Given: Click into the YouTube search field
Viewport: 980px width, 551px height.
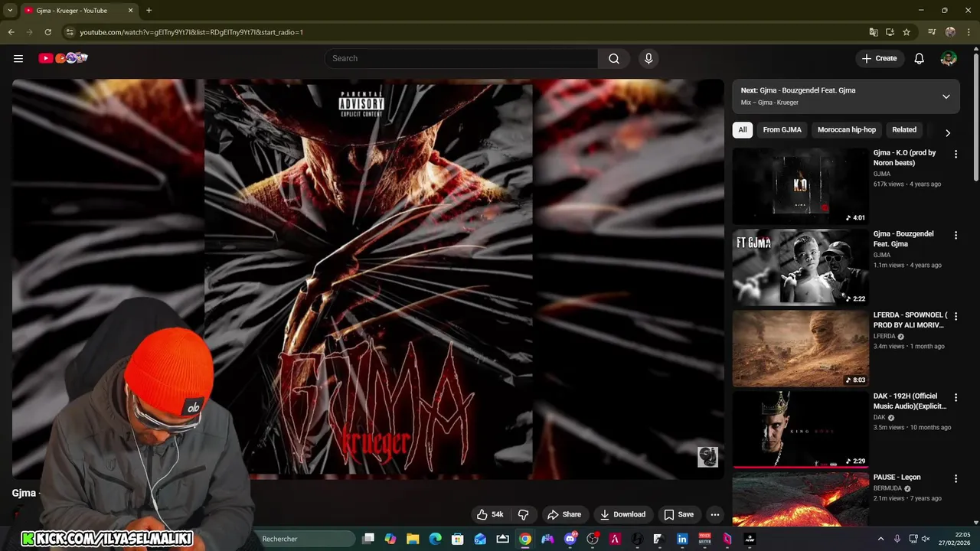Looking at the screenshot, I should point(462,58).
